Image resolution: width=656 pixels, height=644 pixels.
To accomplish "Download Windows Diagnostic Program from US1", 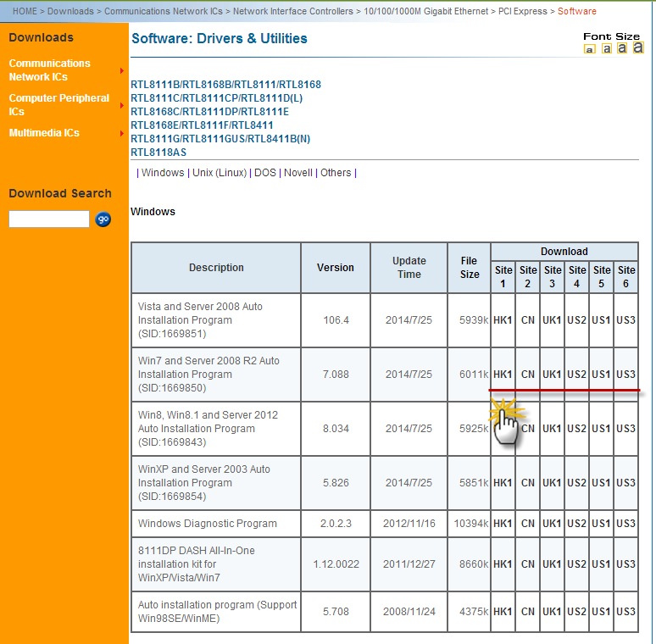I will pos(601,524).
